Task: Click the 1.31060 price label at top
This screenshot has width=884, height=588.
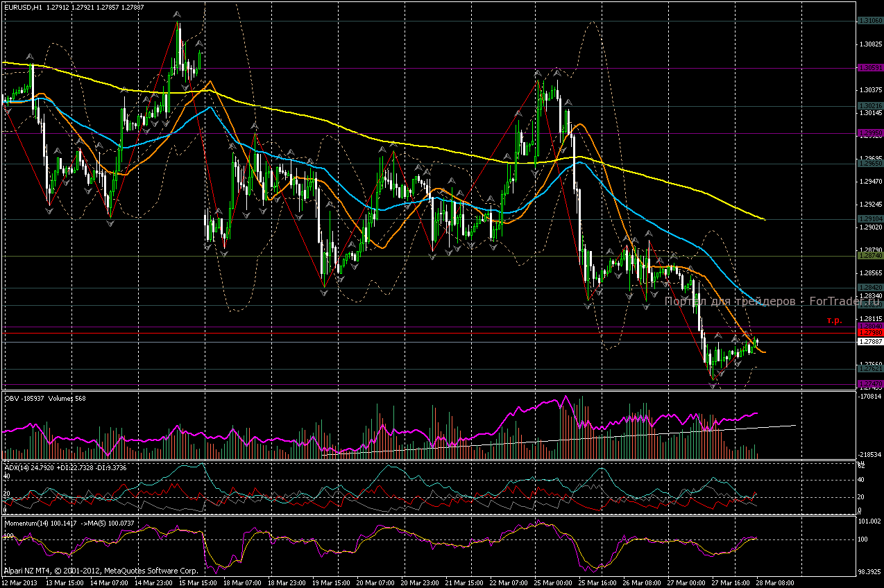Action: point(869,21)
